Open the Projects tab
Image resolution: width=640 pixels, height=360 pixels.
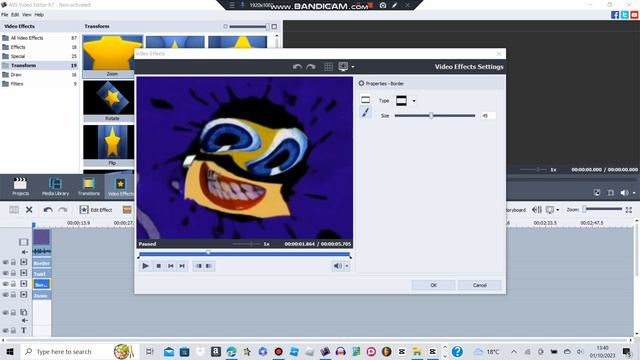(20, 187)
